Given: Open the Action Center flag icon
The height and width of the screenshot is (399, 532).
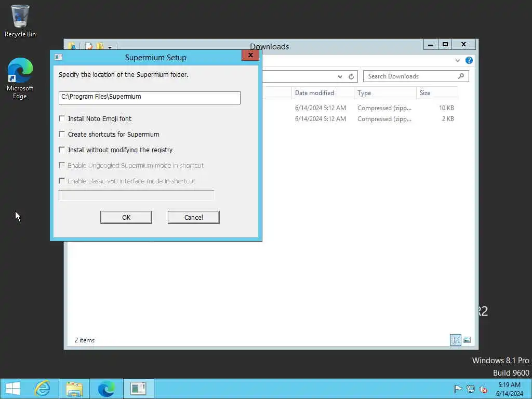Looking at the screenshot, I should pyautogui.click(x=458, y=389).
